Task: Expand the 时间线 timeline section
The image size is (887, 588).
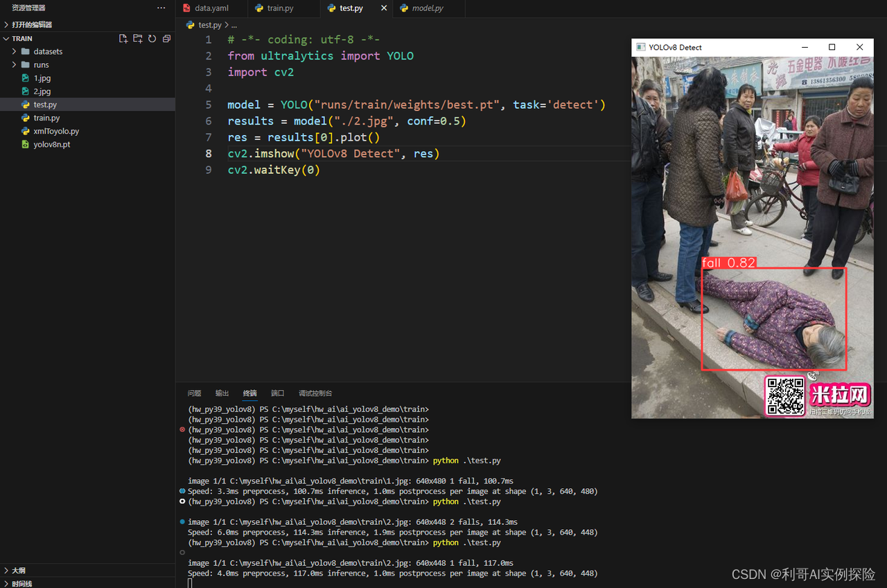Action: (6, 583)
